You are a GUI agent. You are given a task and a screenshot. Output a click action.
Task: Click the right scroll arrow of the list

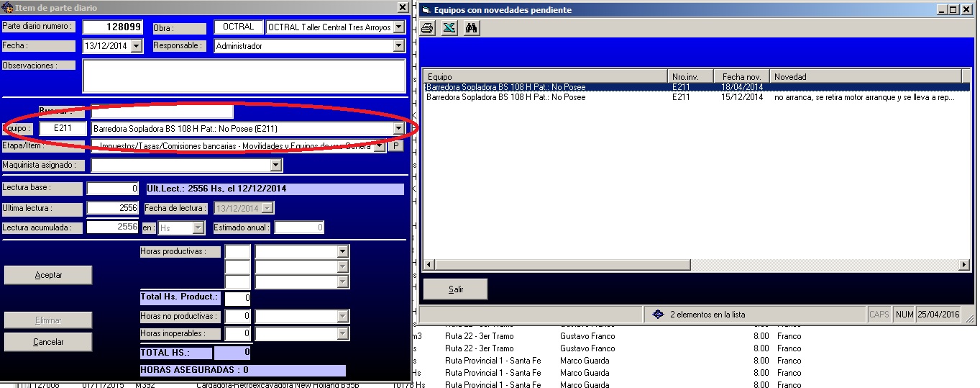[x=964, y=265]
